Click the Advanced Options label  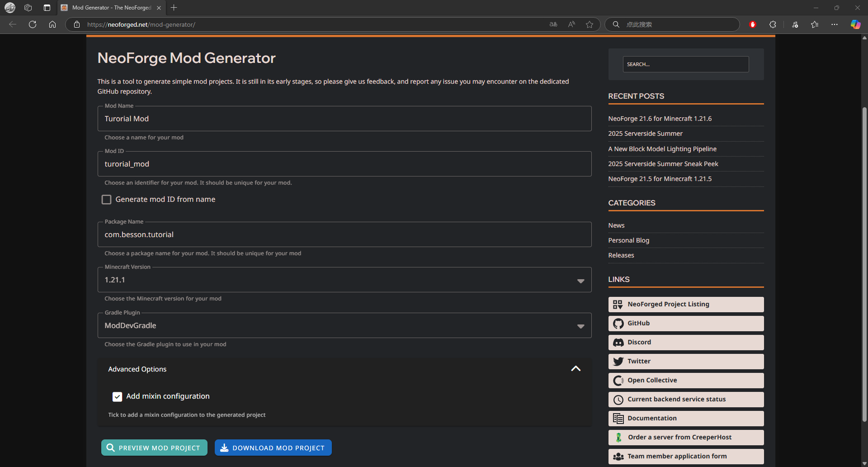pyautogui.click(x=137, y=369)
